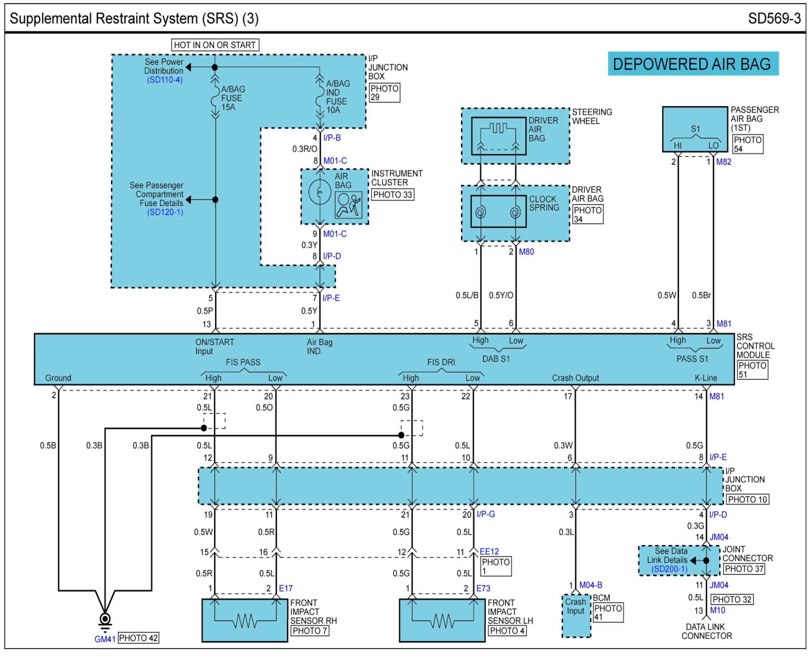Open the SD120-1 fuse details link
Screen dimensions: 812x657
tap(165, 212)
